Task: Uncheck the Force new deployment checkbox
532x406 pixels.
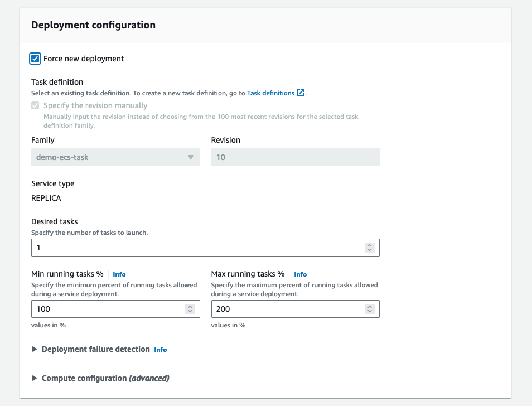Action: click(x=36, y=59)
